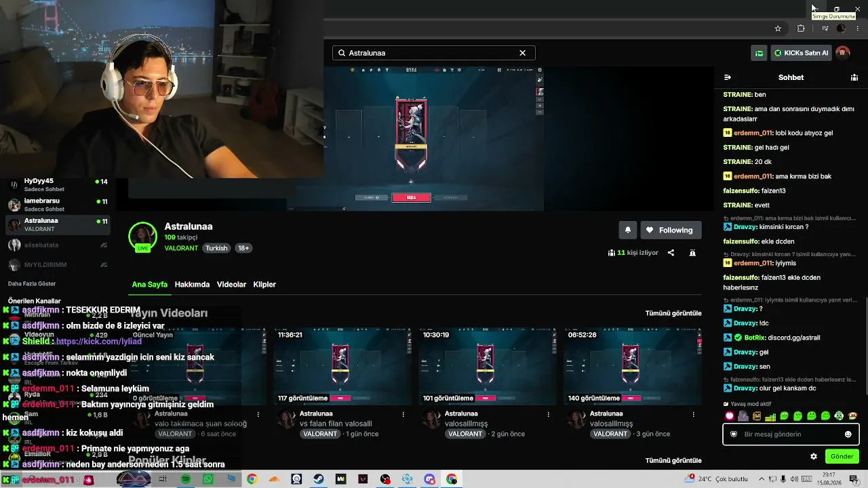Insert the yellow-green bars emote
This screenshot has width=868, height=488.
point(770,416)
